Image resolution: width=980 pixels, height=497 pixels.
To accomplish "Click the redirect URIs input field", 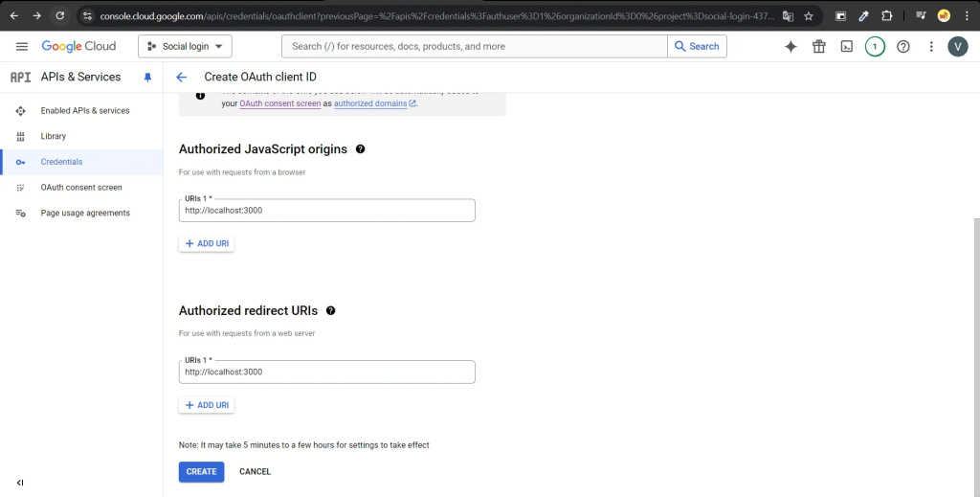I will click(326, 372).
